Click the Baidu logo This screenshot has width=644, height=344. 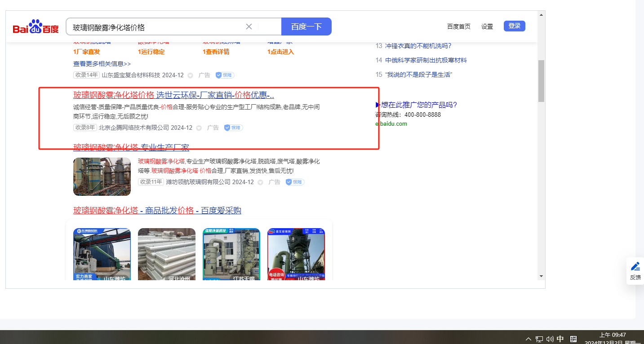36,27
